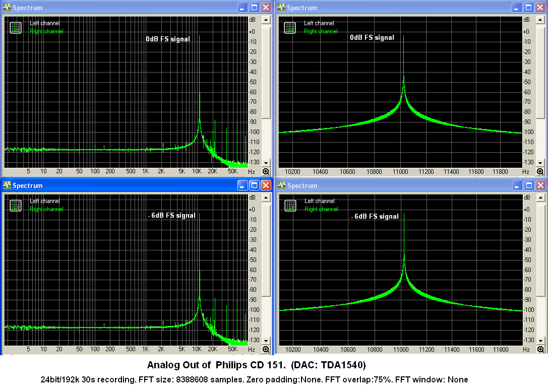The width and height of the screenshot is (548, 392).
Task: Click dB scroll up arrow in top-right 0dB zoomed window
Action: (x=540, y=20)
